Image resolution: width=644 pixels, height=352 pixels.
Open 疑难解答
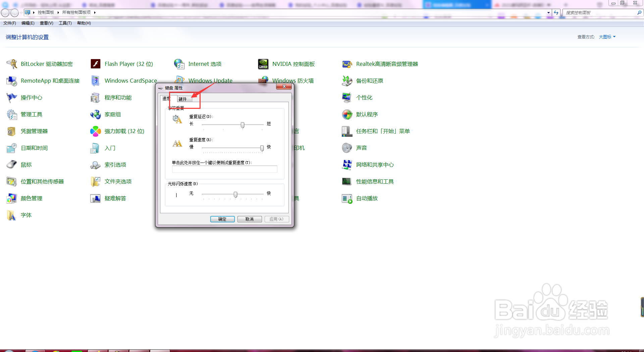[x=115, y=198]
